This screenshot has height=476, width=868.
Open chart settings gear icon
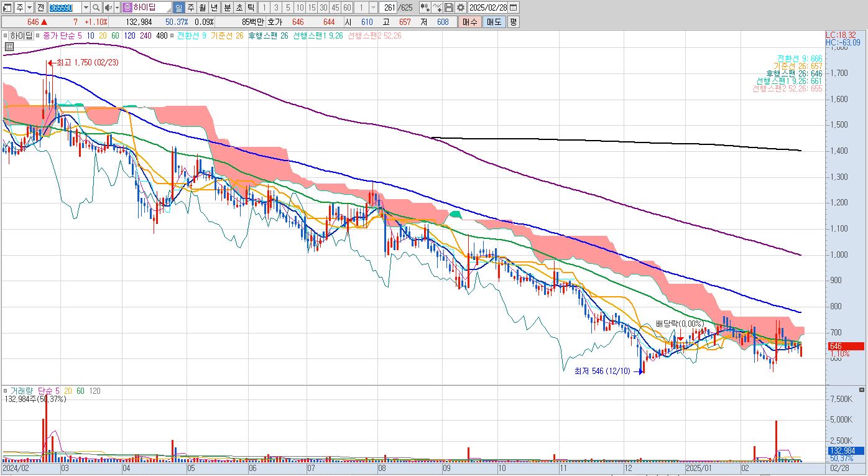click(461, 7)
